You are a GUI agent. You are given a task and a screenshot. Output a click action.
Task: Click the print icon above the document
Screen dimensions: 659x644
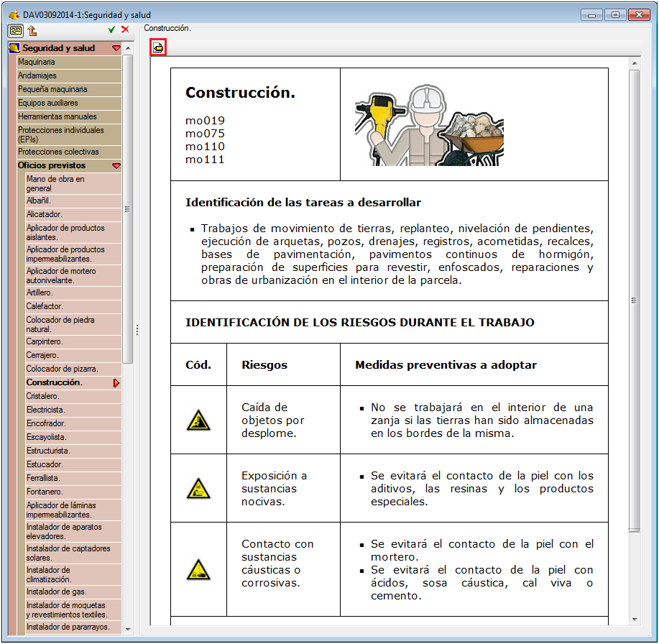(x=158, y=47)
